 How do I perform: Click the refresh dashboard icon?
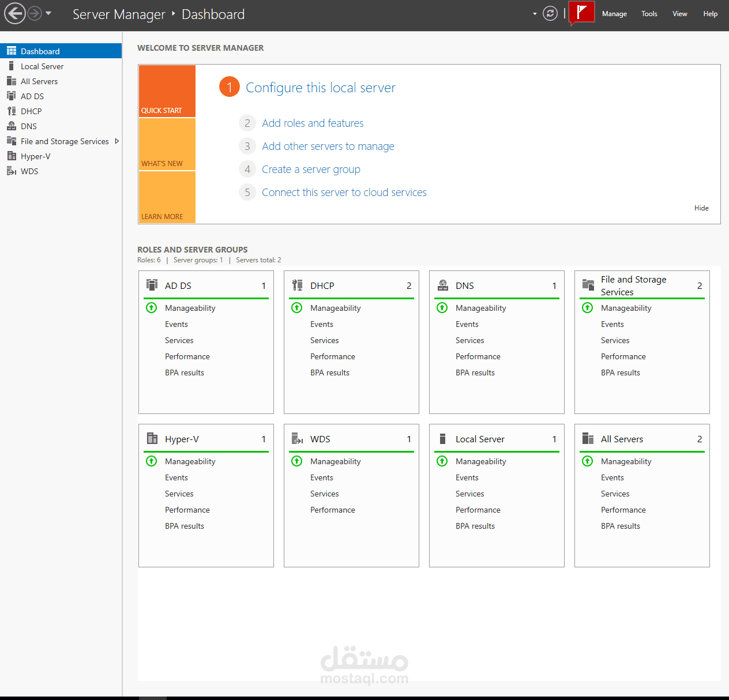550,13
